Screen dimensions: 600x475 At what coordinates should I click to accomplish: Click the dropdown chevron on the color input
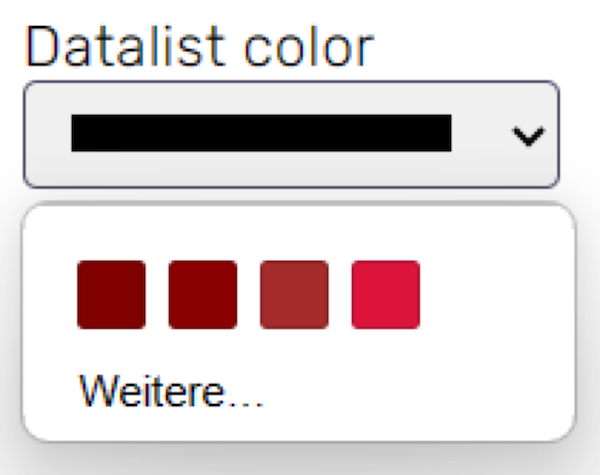528,137
